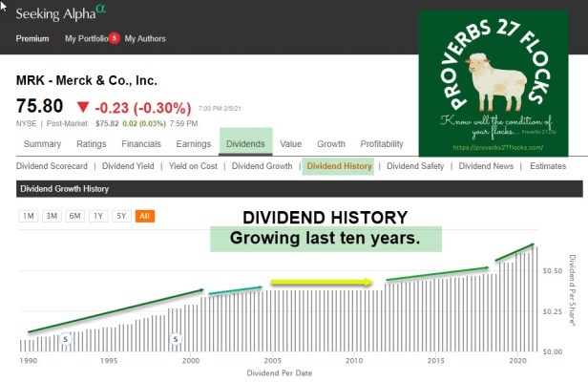Set chart range to 6M
588x382 pixels.
(74, 216)
